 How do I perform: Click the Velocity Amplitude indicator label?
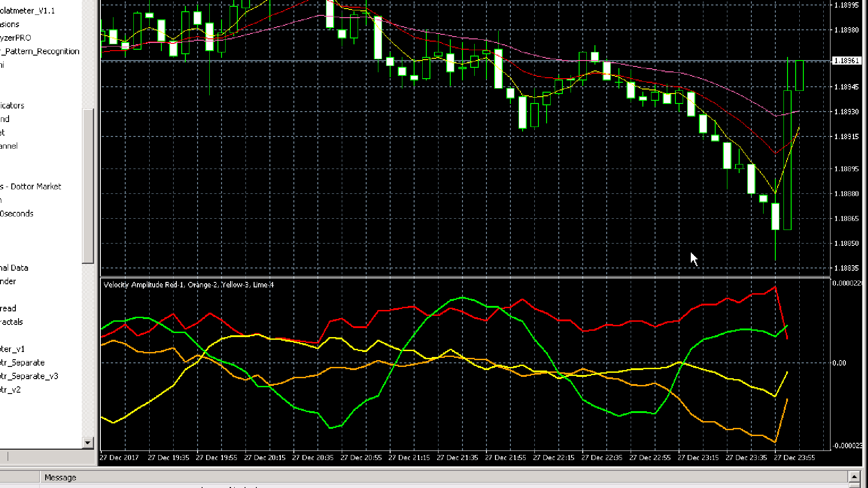click(189, 285)
